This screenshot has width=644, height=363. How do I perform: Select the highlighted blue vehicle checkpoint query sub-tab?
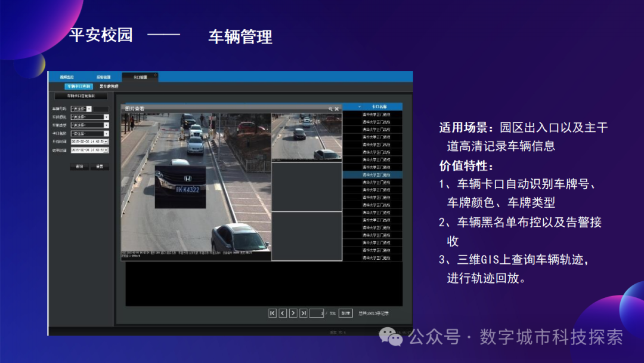[79, 87]
